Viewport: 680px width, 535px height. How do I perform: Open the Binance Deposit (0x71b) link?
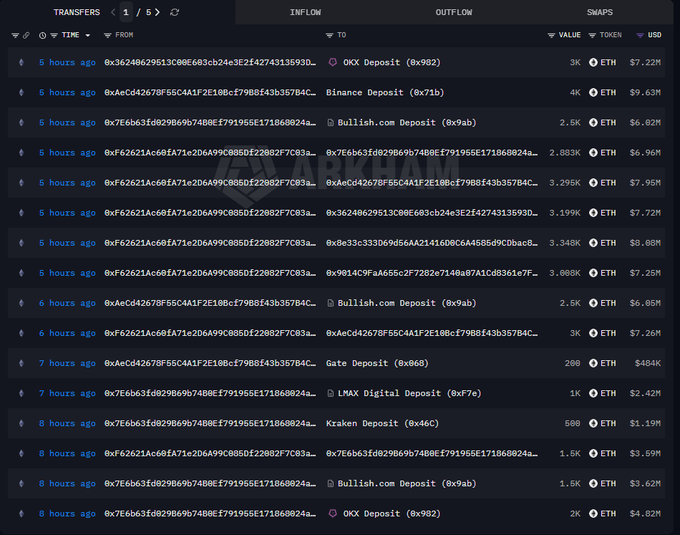click(385, 92)
